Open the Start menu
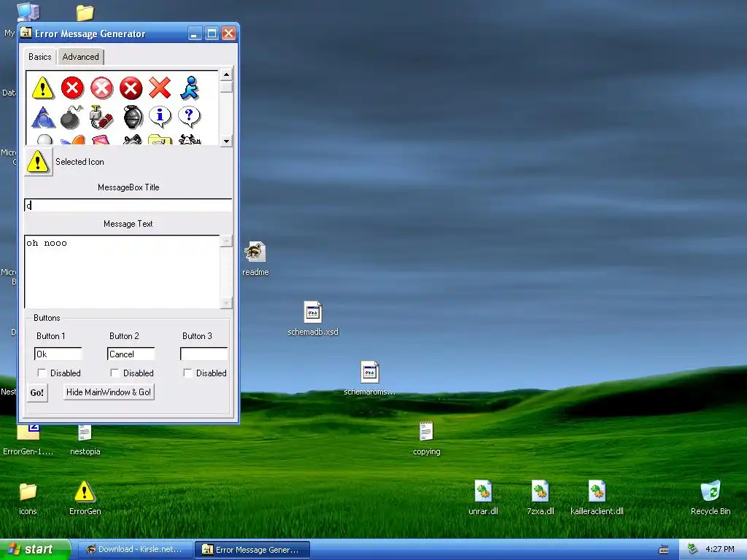This screenshot has width=747, height=560. point(35,550)
